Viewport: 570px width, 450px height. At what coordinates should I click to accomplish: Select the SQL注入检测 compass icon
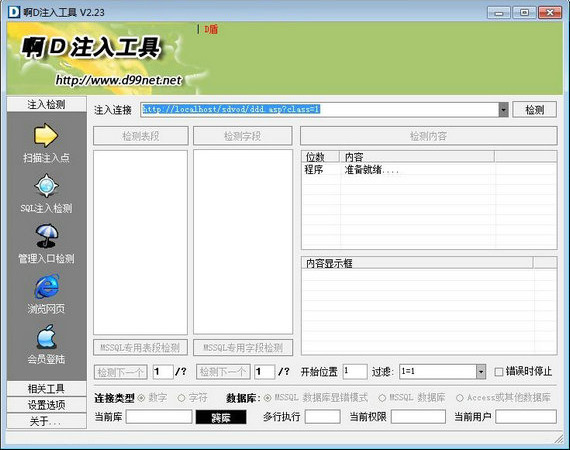pos(46,186)
